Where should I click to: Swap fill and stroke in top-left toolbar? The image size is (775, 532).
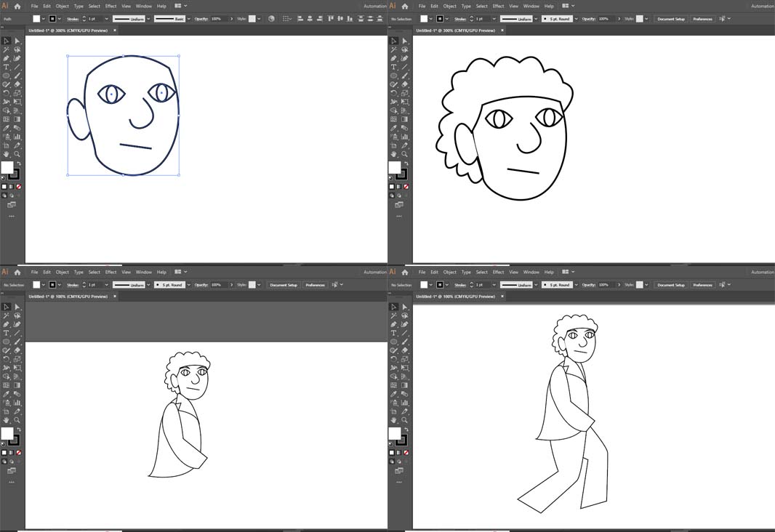coord(19,164)
